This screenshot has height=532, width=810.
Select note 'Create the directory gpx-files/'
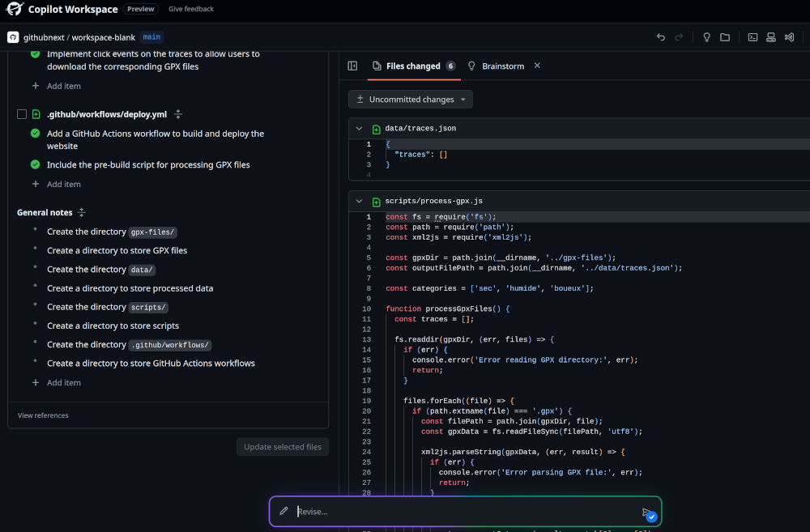[x=112, y=232]
